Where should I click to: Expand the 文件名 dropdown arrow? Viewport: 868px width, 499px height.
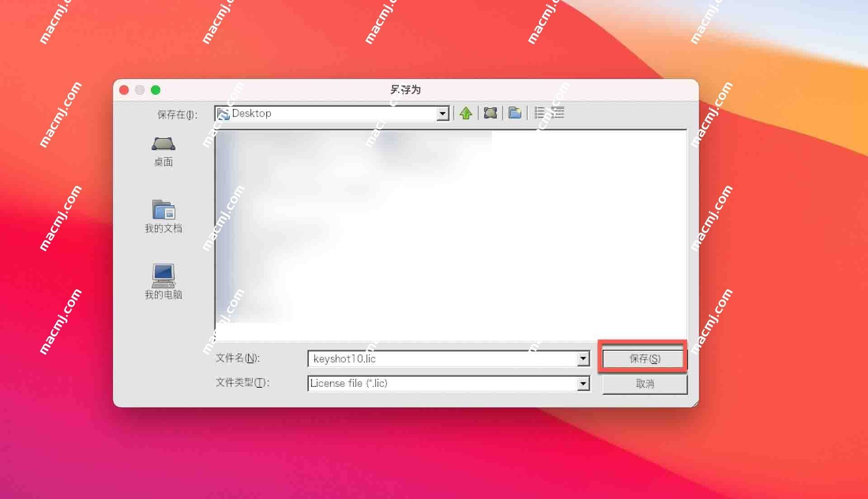click(x=583, y=359)
